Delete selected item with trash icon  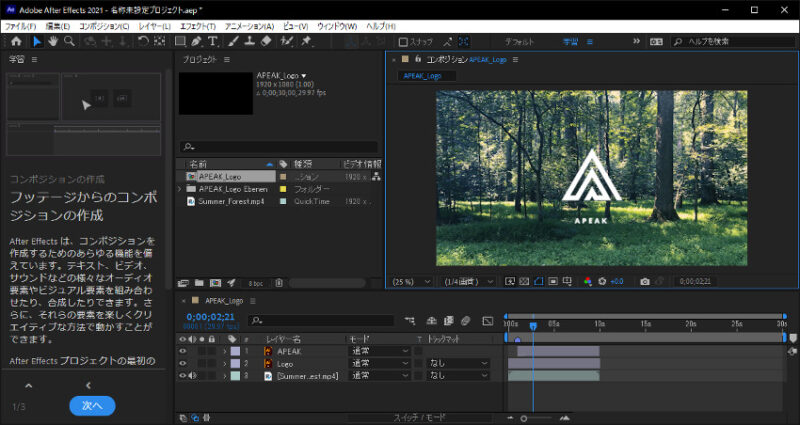[x=279, y=283]
